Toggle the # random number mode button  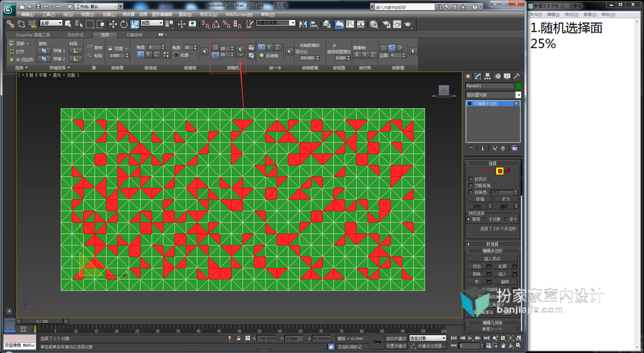point(215,48)
